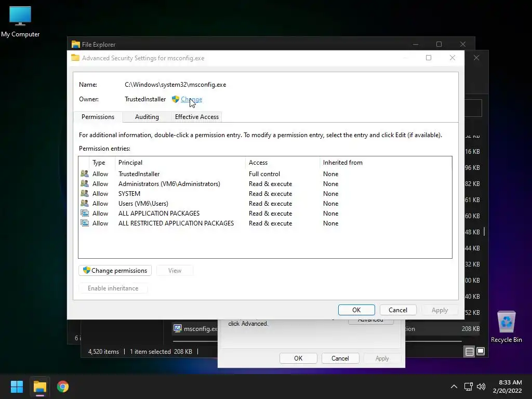Image resolution: width=532 pixels, height=399 pixels.
Task: Click OK in the Properties dialog behind
Action: click(298, 358)
